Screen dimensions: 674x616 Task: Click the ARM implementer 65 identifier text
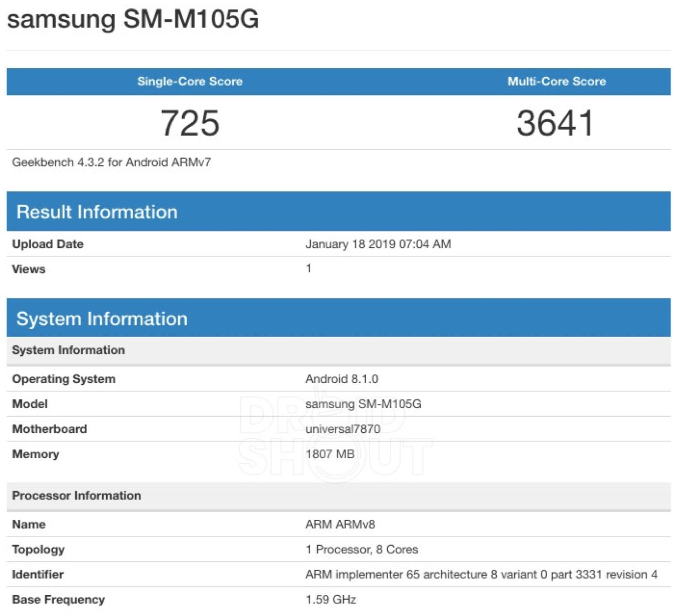tap(481, 574)
